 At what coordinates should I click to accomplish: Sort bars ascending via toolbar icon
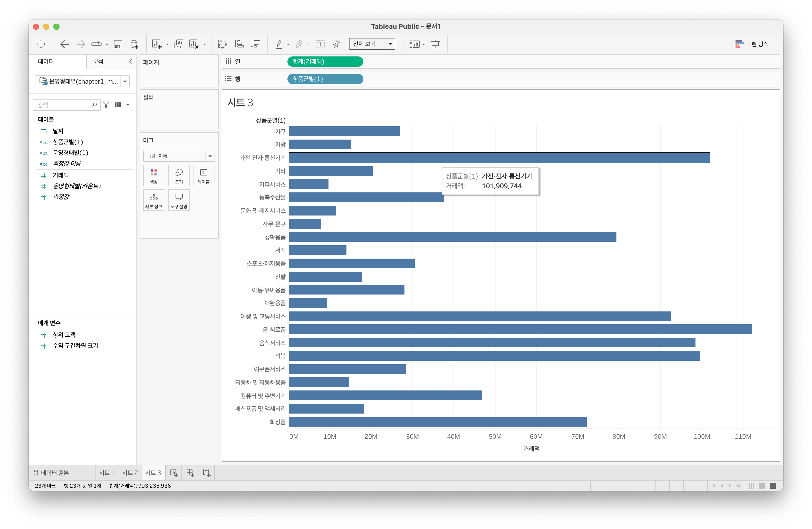tap(239, 44)
